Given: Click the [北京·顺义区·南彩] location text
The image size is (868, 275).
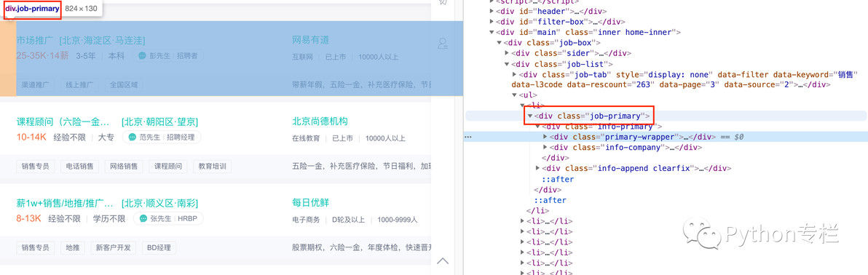Looking at the screenshot, I should [159, 203].
